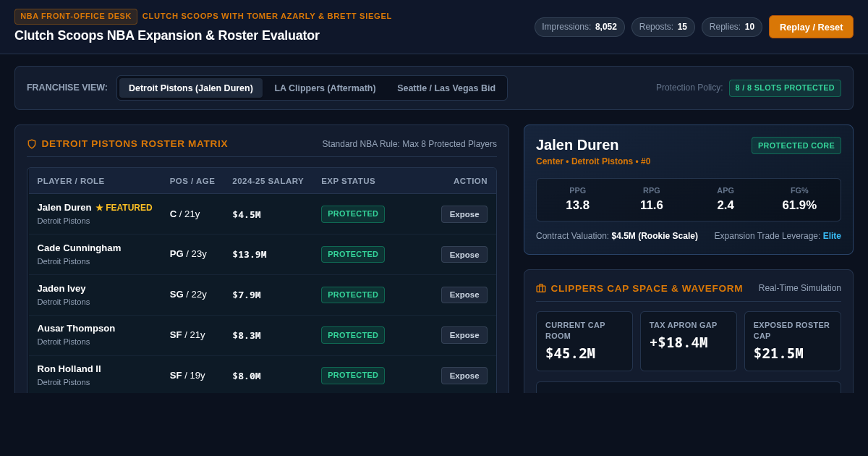This screenshot has width=868, height=456.
Task: Click the Replay / Reset button
Action: 811,27
